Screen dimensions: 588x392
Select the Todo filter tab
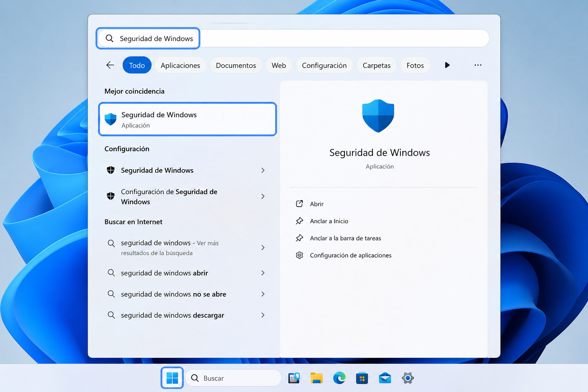tap(137, 65)
